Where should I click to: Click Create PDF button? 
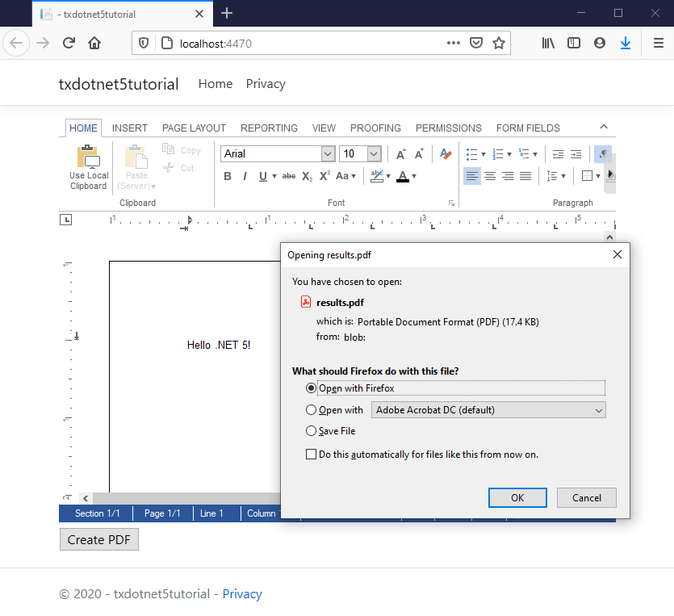pos(98,539)
